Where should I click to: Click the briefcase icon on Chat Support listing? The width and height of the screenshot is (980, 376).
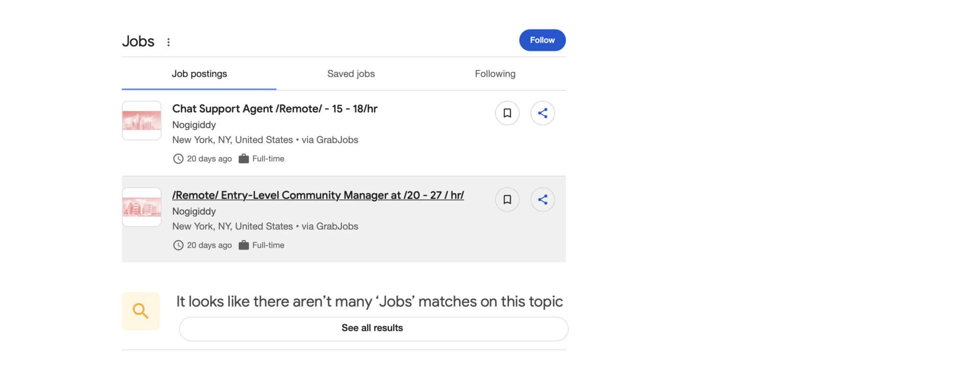tap(244, 158)
